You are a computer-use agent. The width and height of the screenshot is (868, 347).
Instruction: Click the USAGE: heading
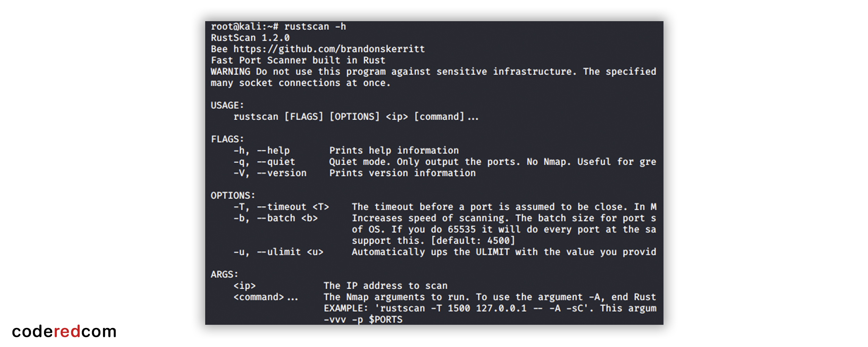[227, 105]
